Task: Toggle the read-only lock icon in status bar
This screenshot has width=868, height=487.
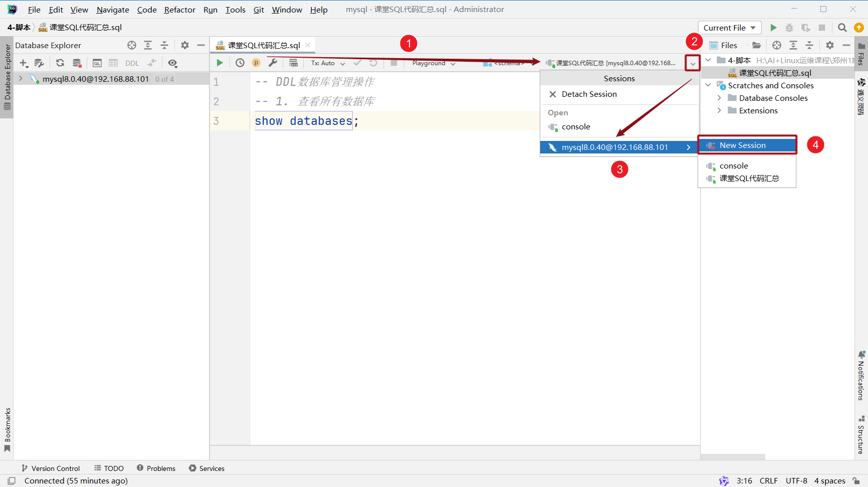Action: [x=857, y=481]
